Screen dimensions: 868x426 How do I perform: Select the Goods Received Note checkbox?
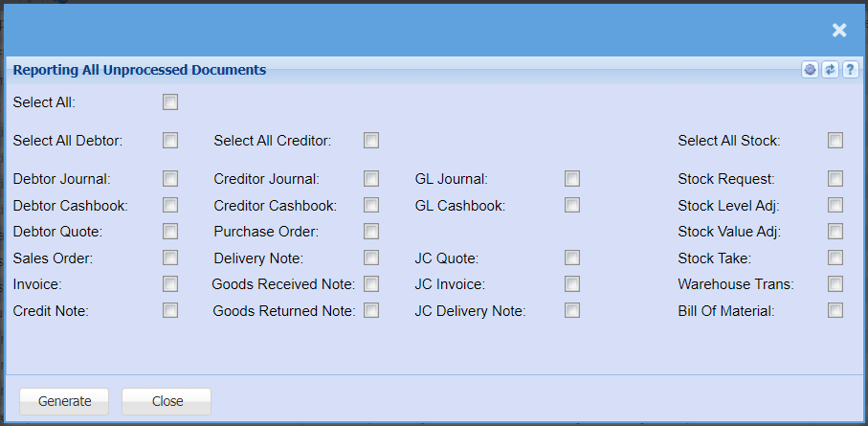click(x=371, y=283)
